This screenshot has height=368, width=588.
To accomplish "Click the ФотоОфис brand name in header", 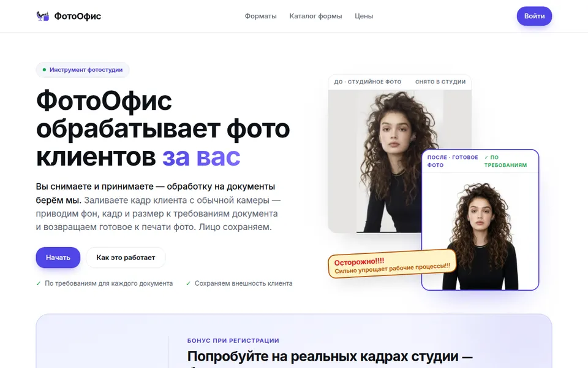I will [x=78, y=16].
